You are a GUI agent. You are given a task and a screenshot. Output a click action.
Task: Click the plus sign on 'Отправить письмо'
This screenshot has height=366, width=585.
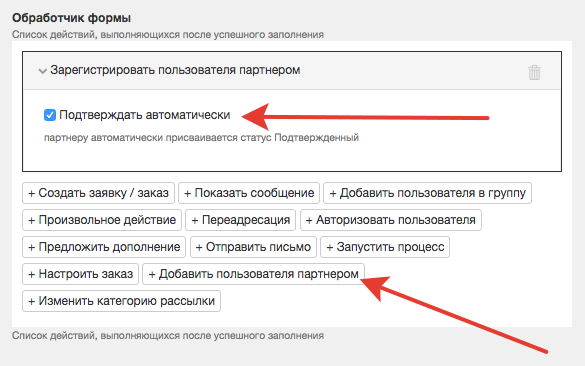(199, 247)
